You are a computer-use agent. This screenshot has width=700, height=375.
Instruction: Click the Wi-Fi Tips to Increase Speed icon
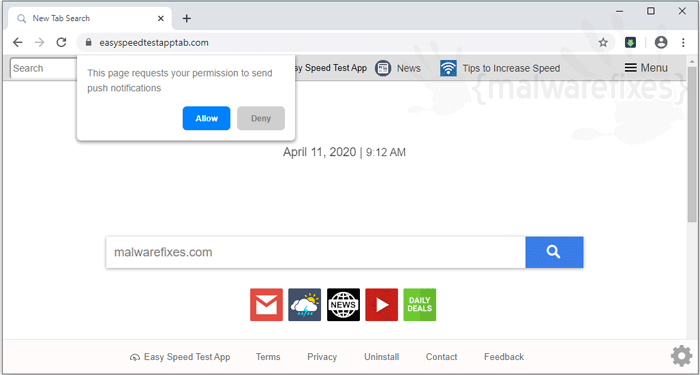tap(448, 68)
